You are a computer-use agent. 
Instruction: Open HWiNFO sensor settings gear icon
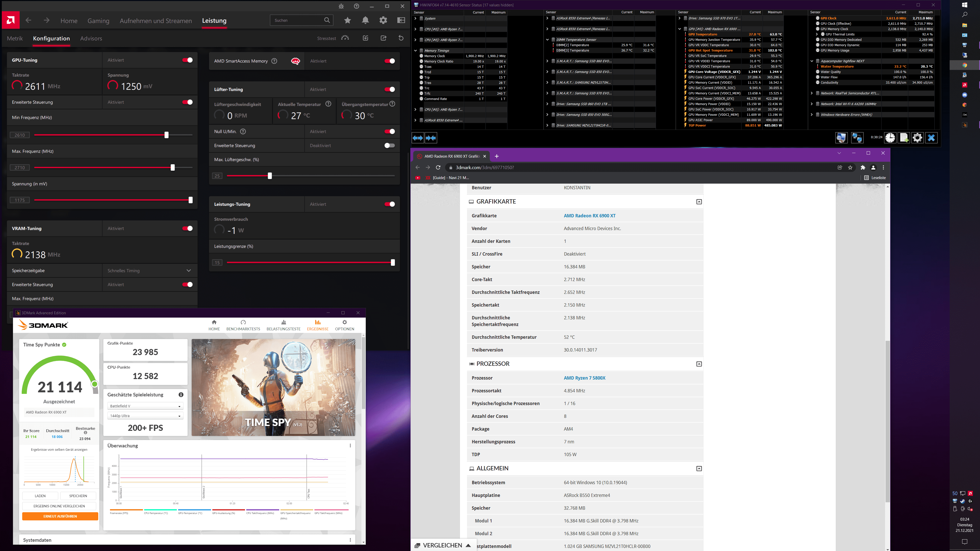click(918, 138)
